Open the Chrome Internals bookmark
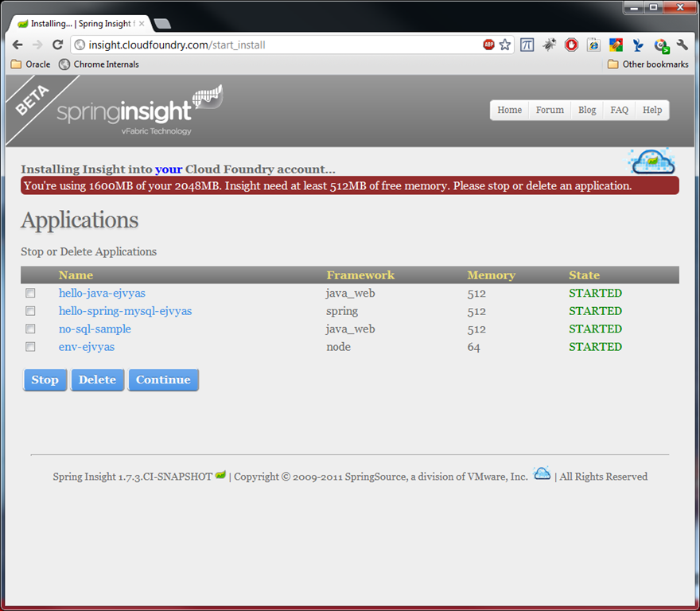Screen dimensions: 700x611 click(99, 64)
